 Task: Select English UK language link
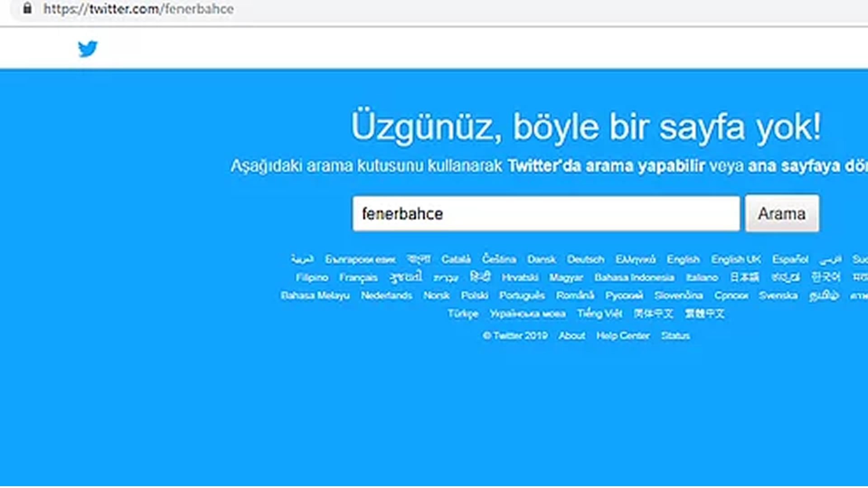(x=736, y=259)
